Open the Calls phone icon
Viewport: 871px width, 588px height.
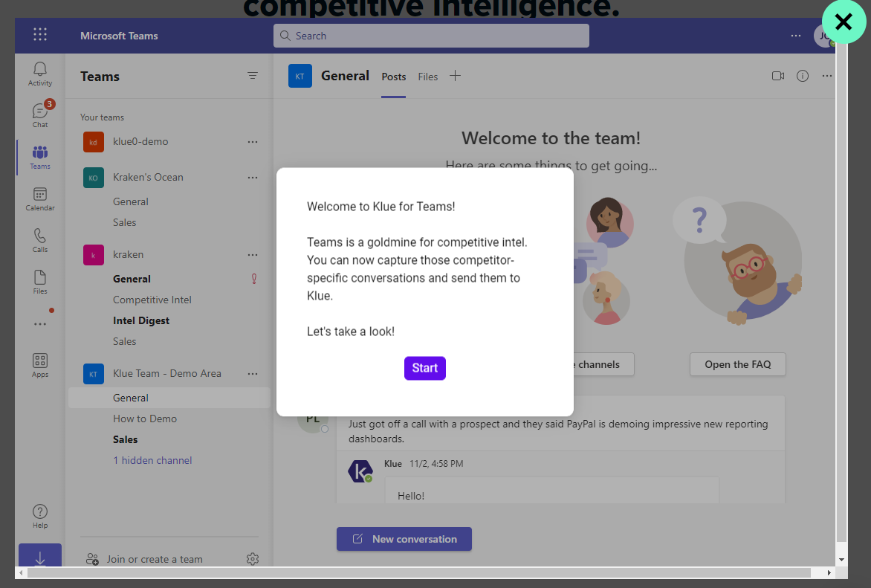point(40,240)
